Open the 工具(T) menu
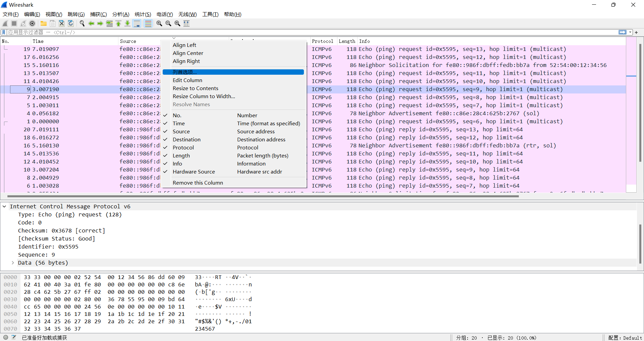644x341 pixels. point(210,14)
